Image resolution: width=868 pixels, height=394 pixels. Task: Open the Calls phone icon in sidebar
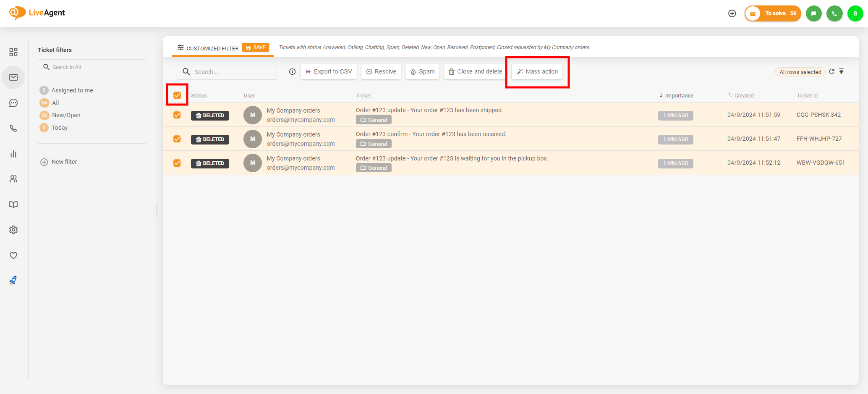(x=13, y=129)
